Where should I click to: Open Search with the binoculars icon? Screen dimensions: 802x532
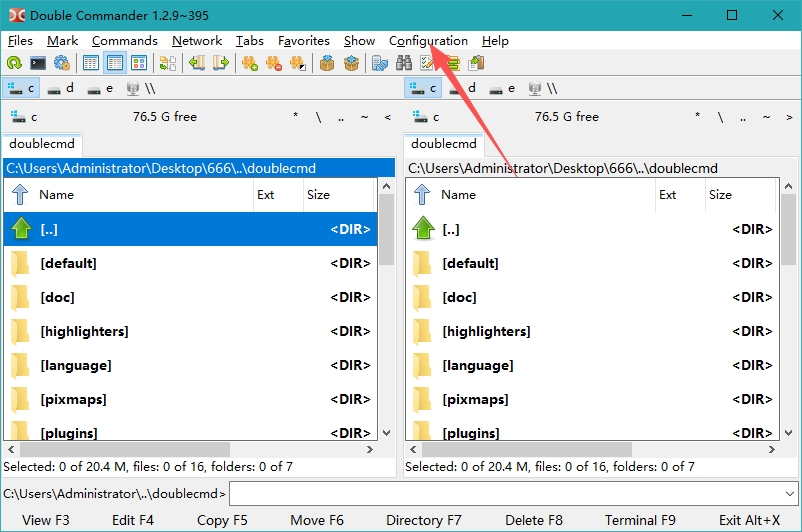pos(404,63)
